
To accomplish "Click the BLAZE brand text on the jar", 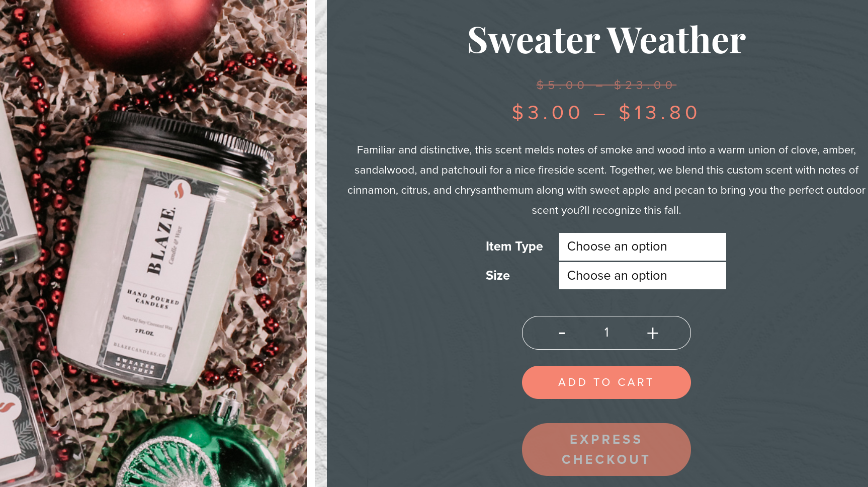I will pos(161,240).
